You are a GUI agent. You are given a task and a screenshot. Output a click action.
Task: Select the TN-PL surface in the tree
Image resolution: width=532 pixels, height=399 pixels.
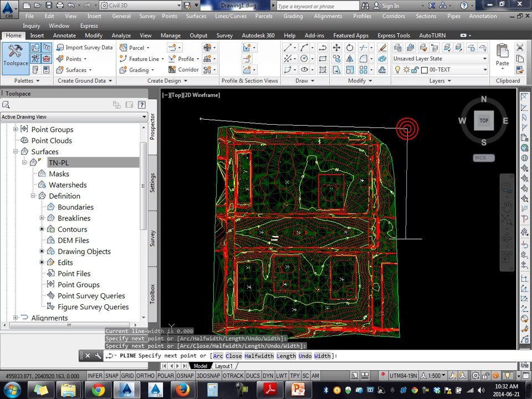pyautogui.click(x=59, y=162)
